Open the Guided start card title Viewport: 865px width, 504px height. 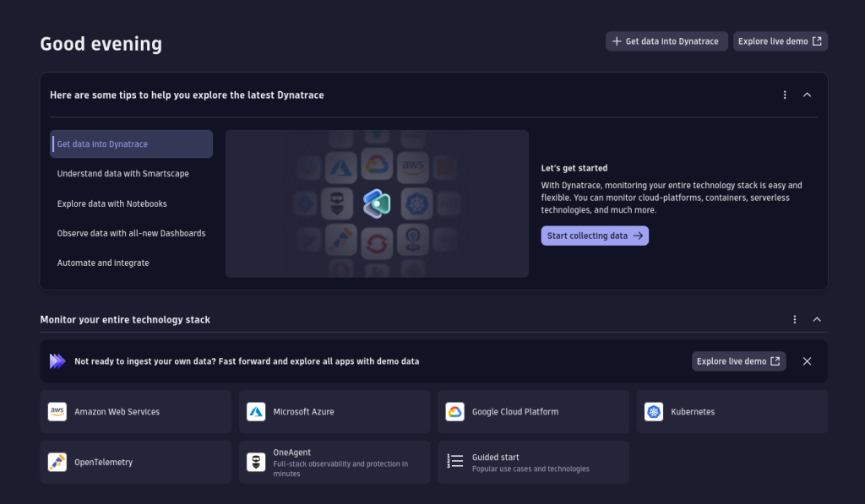(495, 457)
